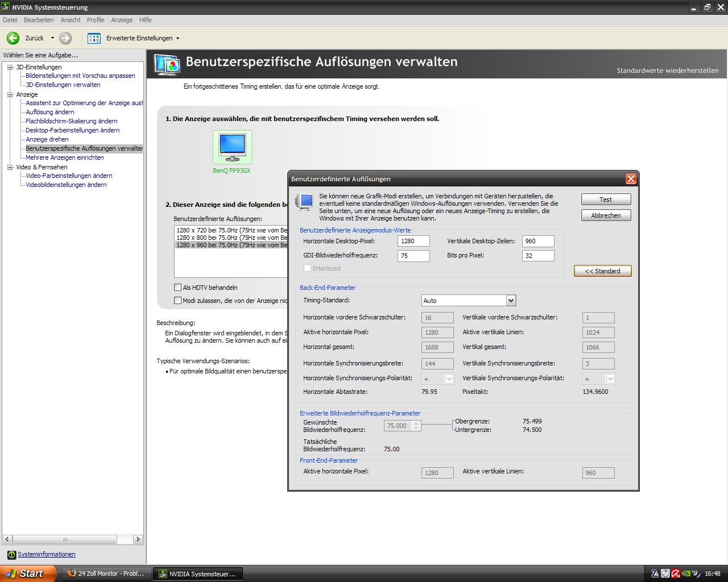
Task: Select the BenQ FP93GX monitor thumbnail
Action: [x=232, y=147]
